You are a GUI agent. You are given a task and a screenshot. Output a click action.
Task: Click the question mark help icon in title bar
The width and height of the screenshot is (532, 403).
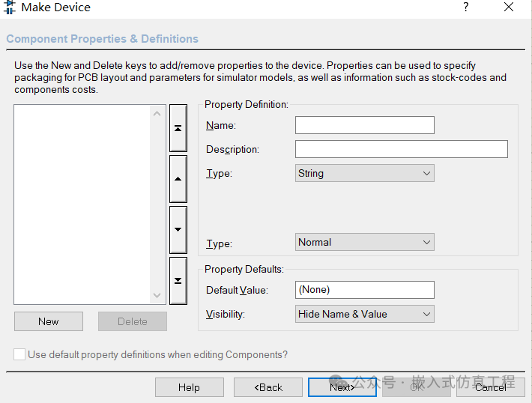point(465,7)
